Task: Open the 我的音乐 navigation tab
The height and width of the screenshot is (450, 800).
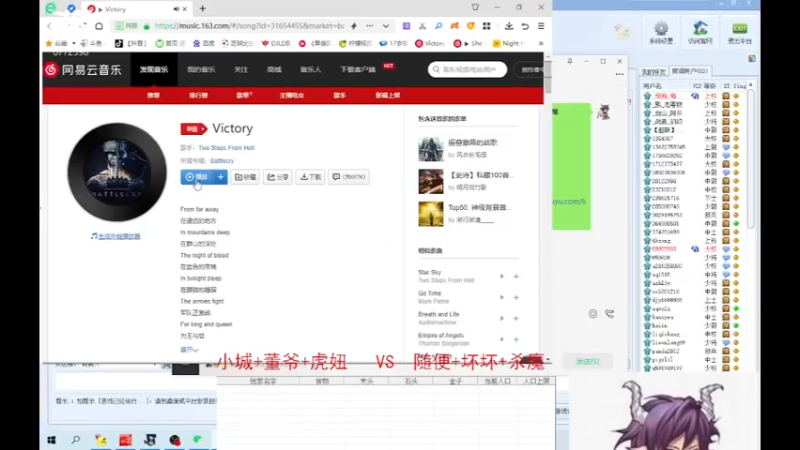Action: [201, 69]
